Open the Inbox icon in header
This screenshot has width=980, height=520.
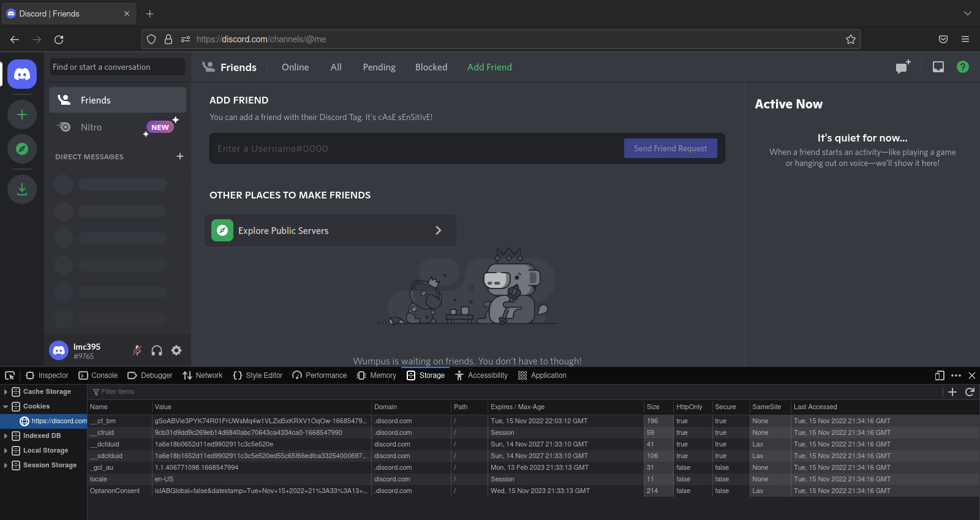[938, 67]
